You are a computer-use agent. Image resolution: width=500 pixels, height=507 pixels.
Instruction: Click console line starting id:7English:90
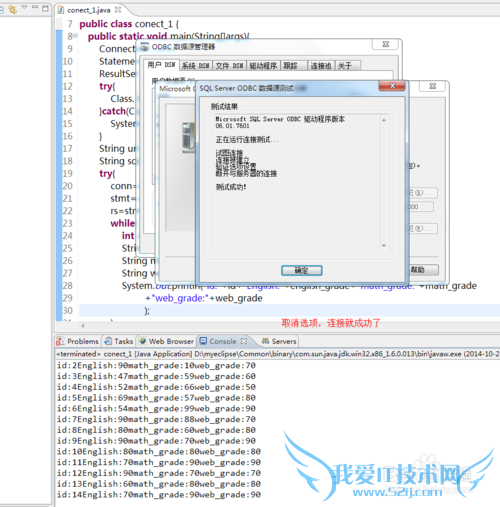[156, 419]
